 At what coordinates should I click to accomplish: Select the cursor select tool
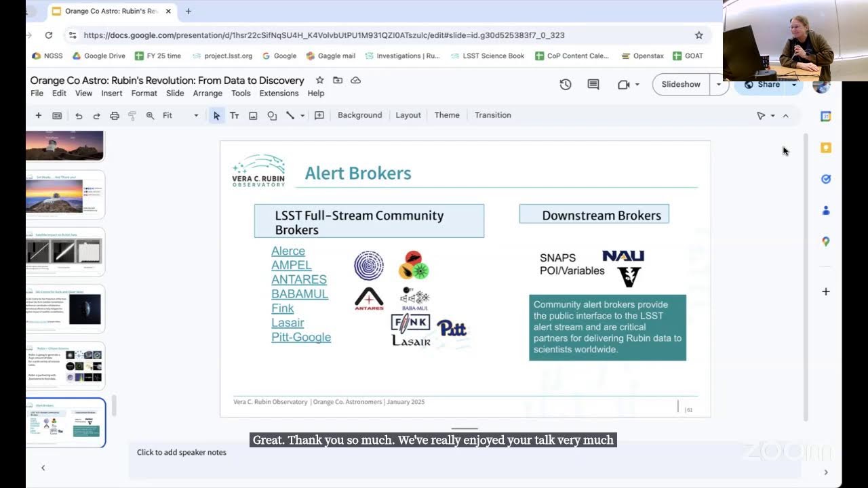click(216, 116)
